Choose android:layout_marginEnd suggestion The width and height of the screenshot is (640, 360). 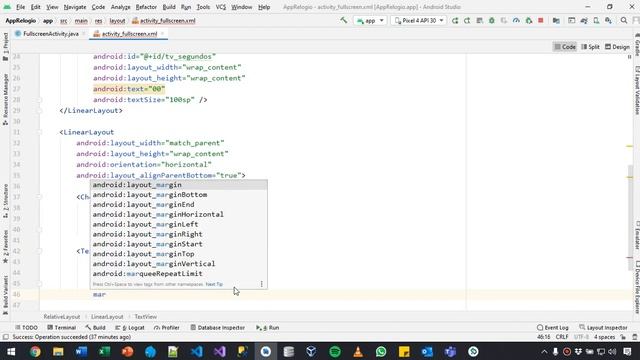click(x=179, y=204)
